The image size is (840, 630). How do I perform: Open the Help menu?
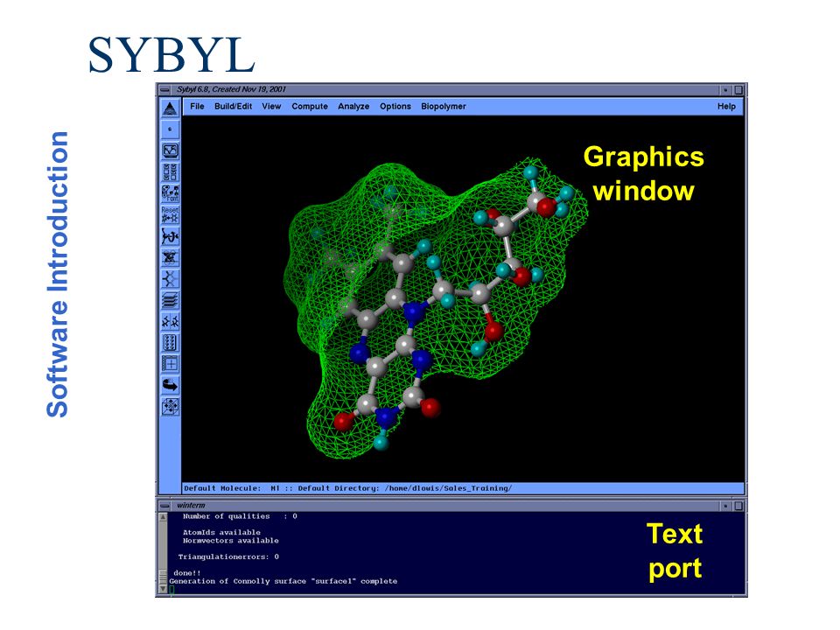tap(726, 106)
